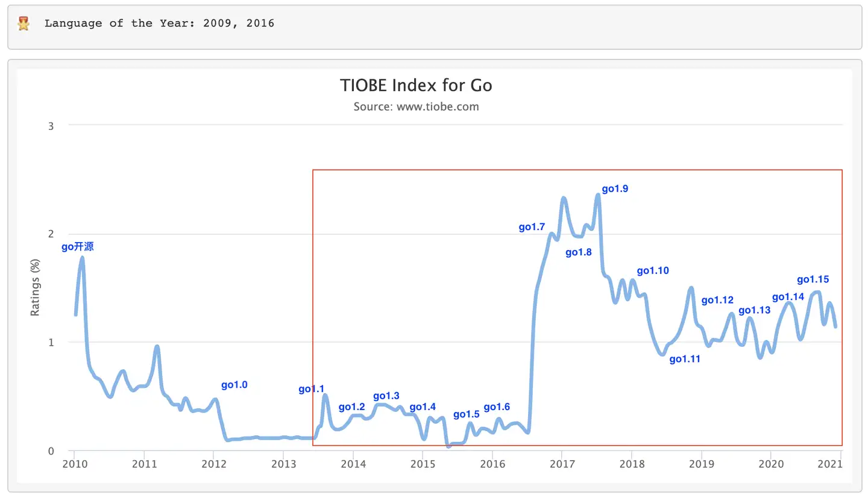Open the Source: www.tiobe.com link
The height and width of the screenshot is (498, 868).
coord(416,107)
